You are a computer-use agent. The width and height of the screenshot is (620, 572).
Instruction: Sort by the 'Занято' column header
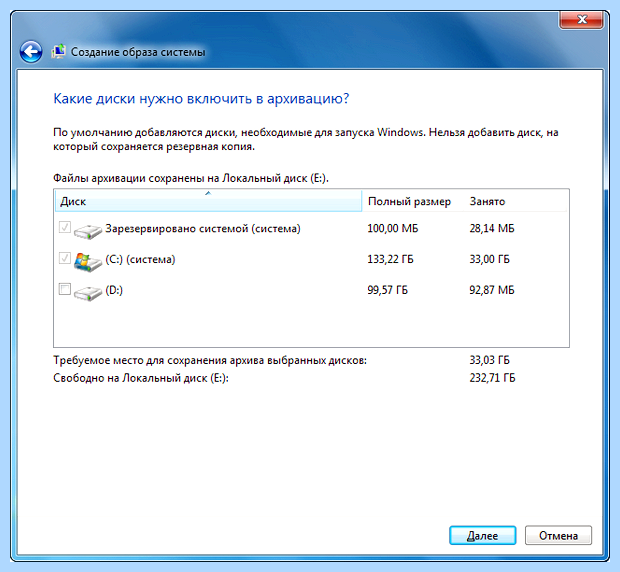tap(515, 201)
